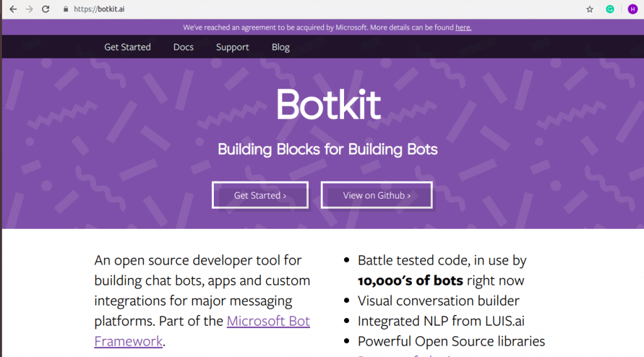Click the padlock site security icon
Image resolution: width=644 pixels, height=357 pixels.
coord(65,9)
